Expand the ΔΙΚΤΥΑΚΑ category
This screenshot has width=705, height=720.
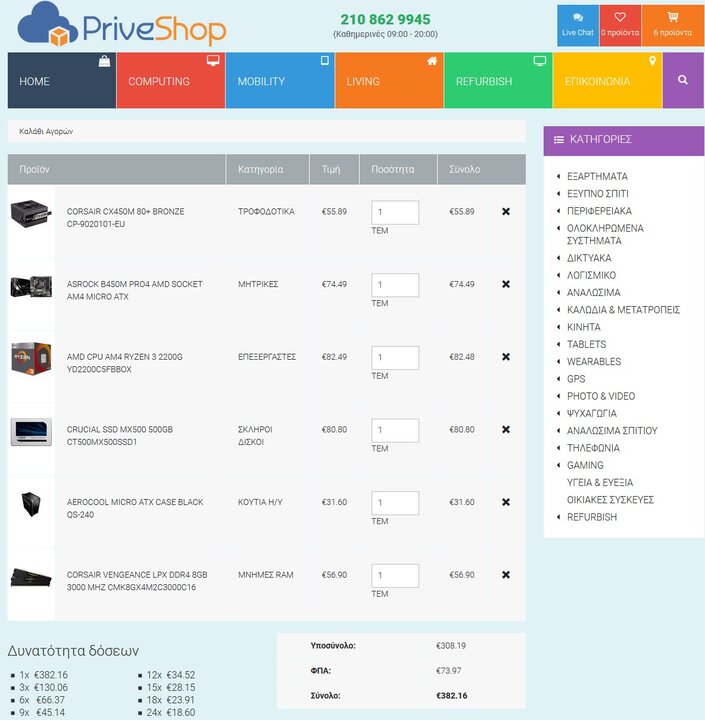click(589, 258)
